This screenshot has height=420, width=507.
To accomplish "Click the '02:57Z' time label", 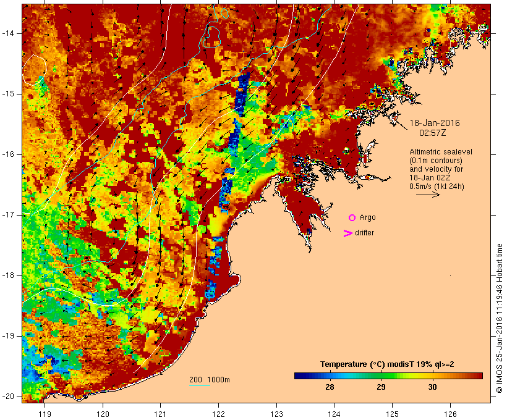I will coord(433,133).
